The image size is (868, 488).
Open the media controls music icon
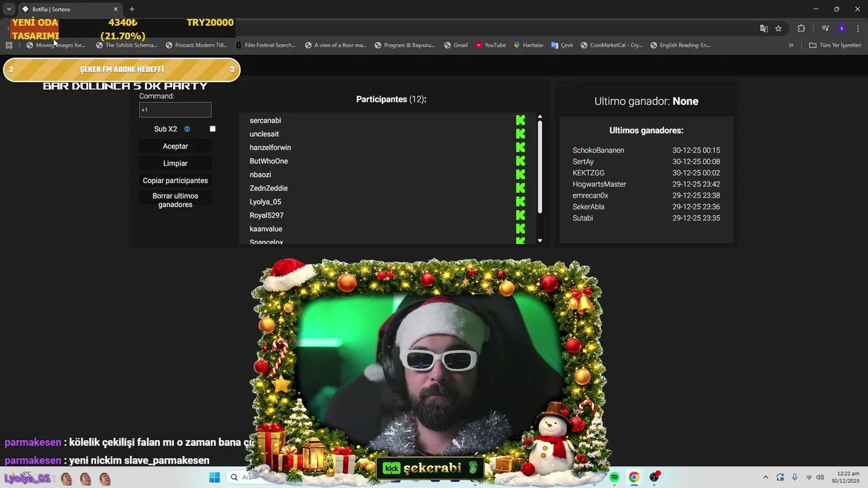[x=825, y=28]
